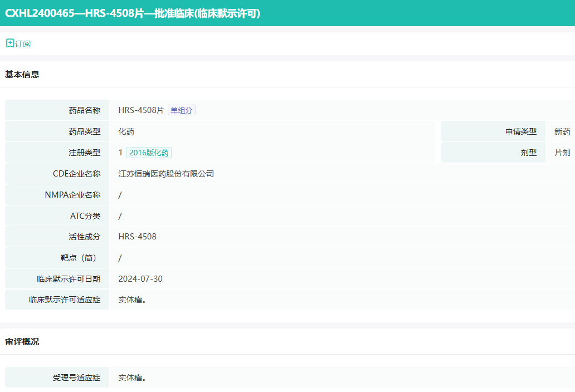Click 实体瘤 in the 临床默示许可适应症 row

tap(132, 300)
